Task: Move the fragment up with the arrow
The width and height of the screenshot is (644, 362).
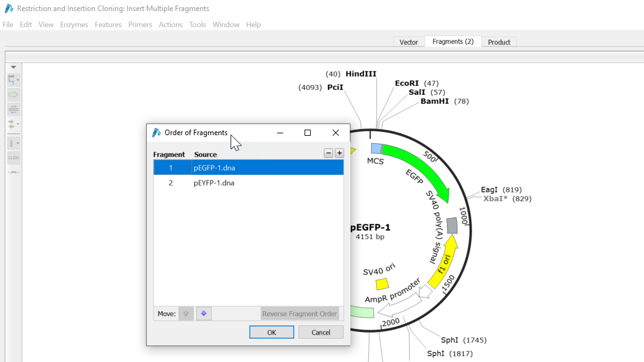Action: tap(186, 314)
